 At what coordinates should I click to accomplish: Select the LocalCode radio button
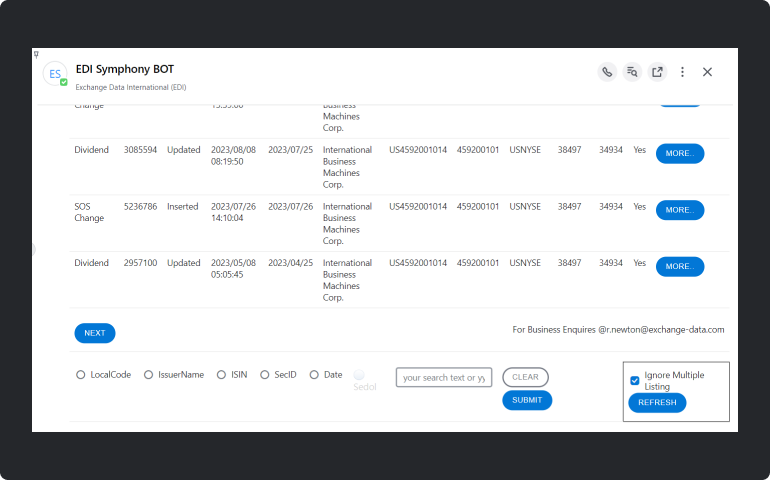pos(80,375)
